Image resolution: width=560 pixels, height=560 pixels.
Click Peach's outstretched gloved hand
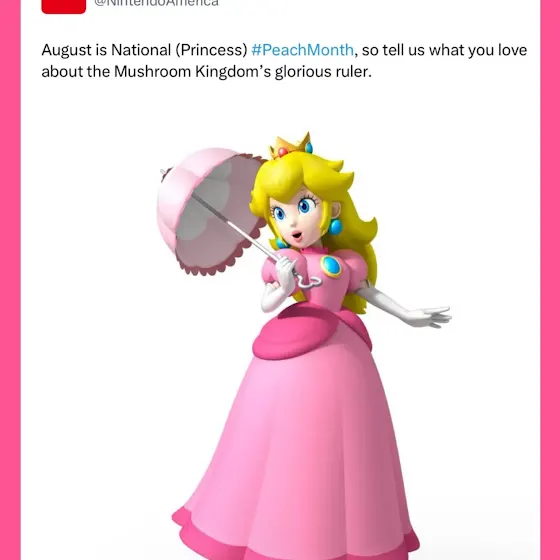click(430, 317)
